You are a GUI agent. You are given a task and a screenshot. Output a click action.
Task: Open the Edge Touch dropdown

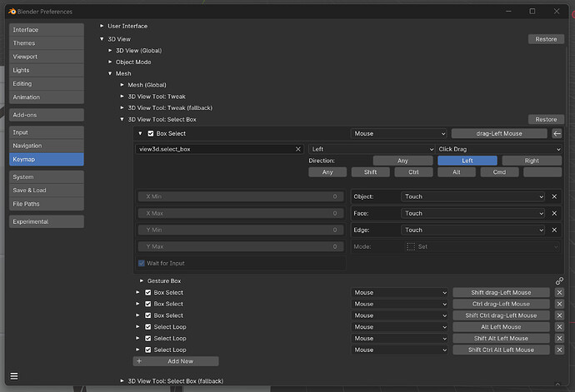point(472,230)
